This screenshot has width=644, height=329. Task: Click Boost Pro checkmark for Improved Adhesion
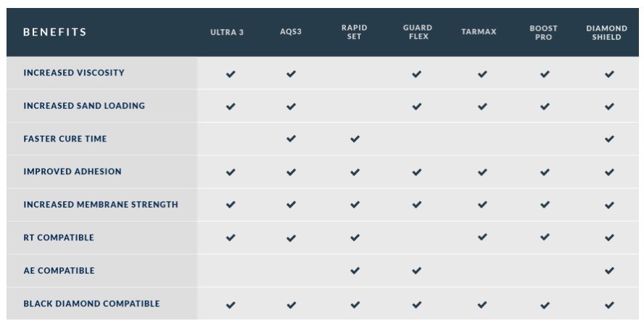(x=545, y=172)
